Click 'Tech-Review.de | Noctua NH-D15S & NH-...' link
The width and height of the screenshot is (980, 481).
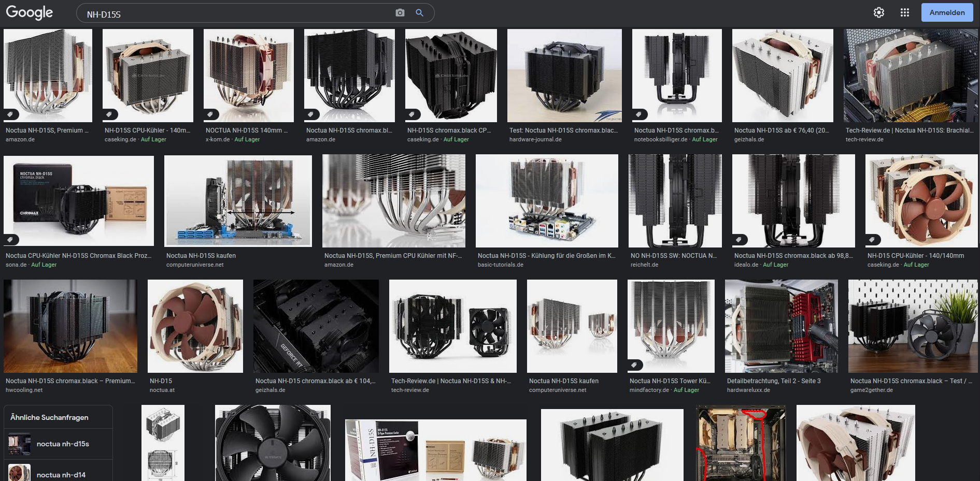pyautogui.click(x=451, y=381)
